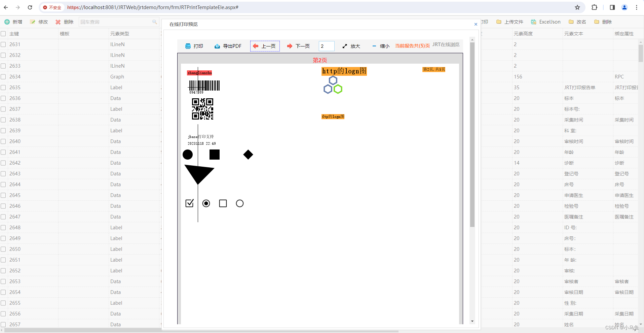The image size is (644, 333).
Task: Zoom out with 缩小 button
Action: 381,46
